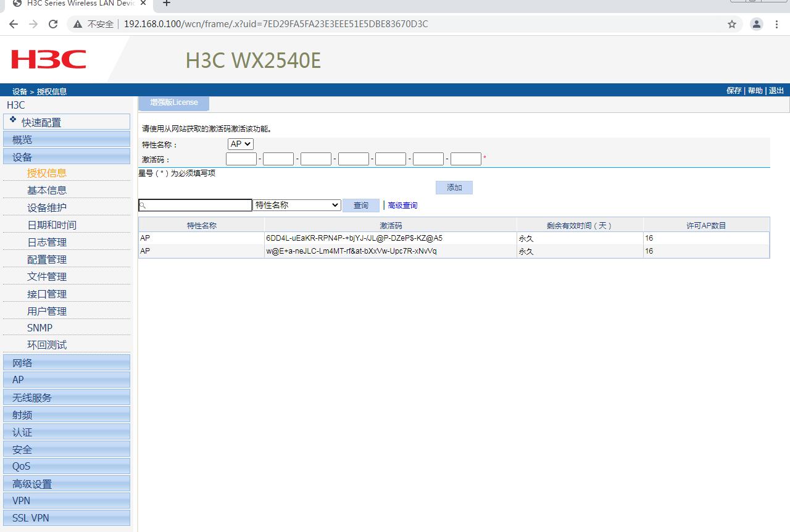Expand the VPN menu section
This screenshot has width=790, height=532.
[67, 501]
